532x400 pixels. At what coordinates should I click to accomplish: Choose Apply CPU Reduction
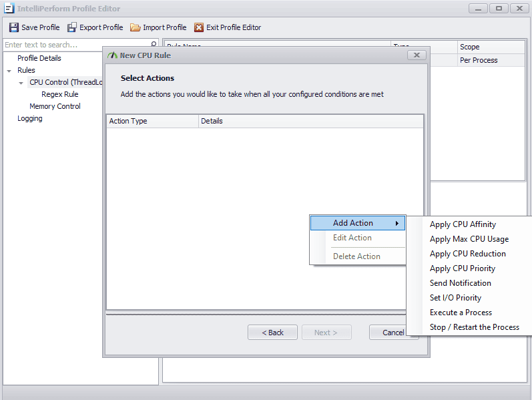pos(467,254)
